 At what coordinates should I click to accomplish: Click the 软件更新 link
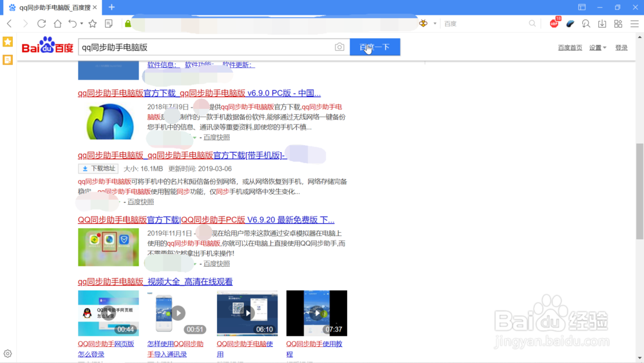239,64
